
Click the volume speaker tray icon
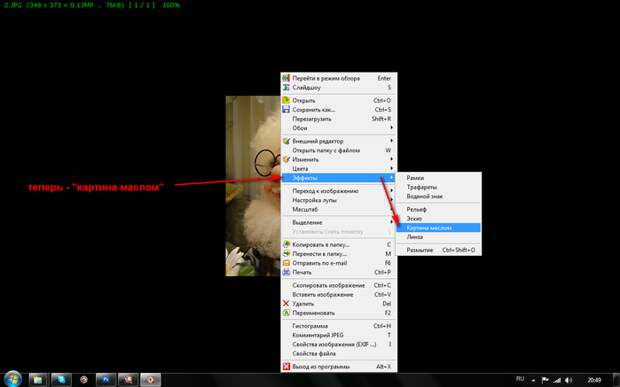click(x=569, y=380)
